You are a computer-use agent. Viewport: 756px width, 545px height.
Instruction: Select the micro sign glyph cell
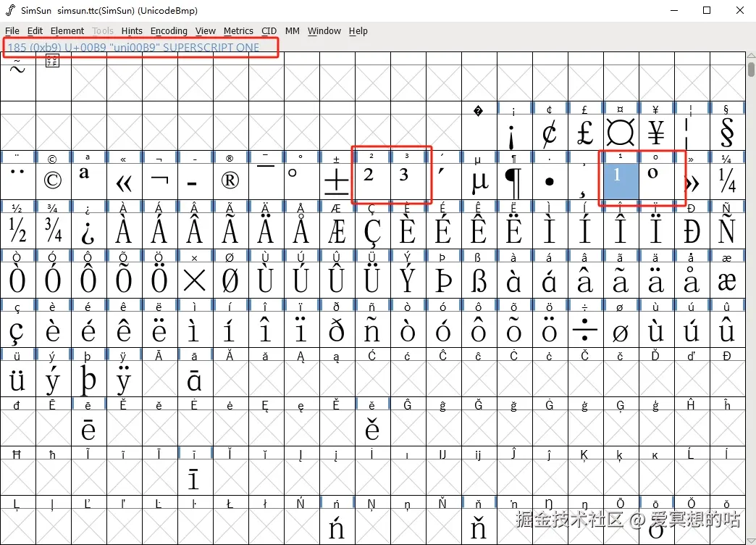479,181
